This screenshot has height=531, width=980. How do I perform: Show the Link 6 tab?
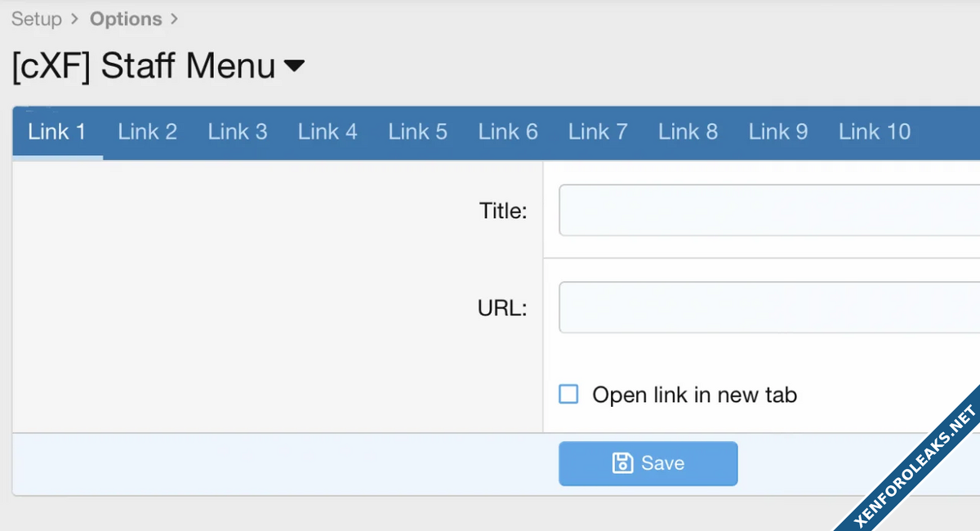(x=508, y=132)
